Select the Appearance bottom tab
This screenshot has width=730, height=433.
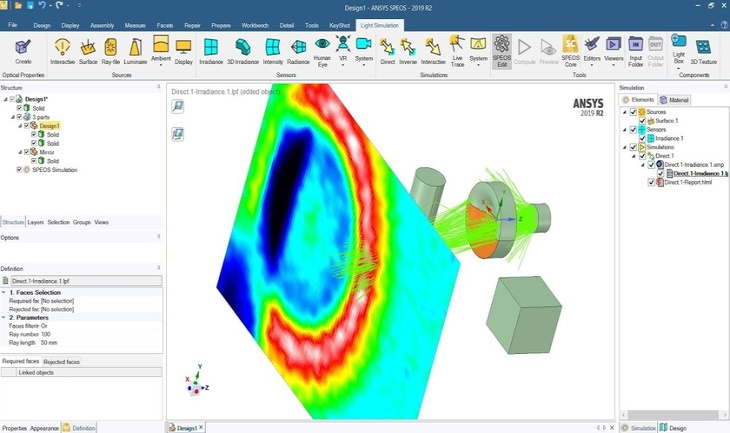(44, 428)
